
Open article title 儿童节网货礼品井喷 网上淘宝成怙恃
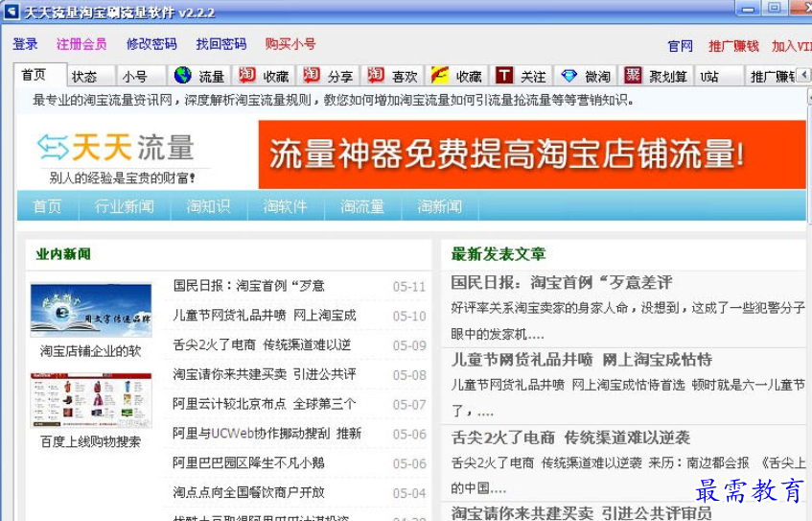click(582, 360)
